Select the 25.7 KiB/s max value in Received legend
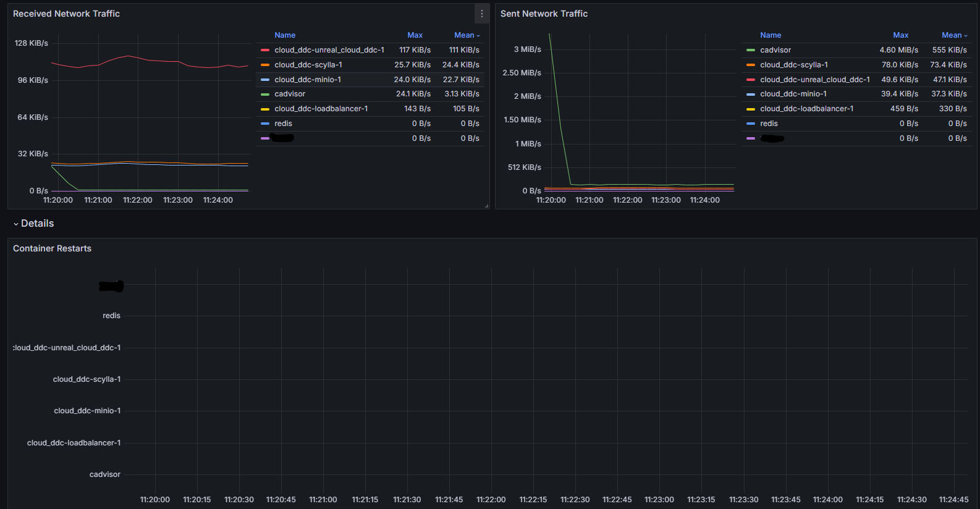The image size is (980, 509). [413, 65]
